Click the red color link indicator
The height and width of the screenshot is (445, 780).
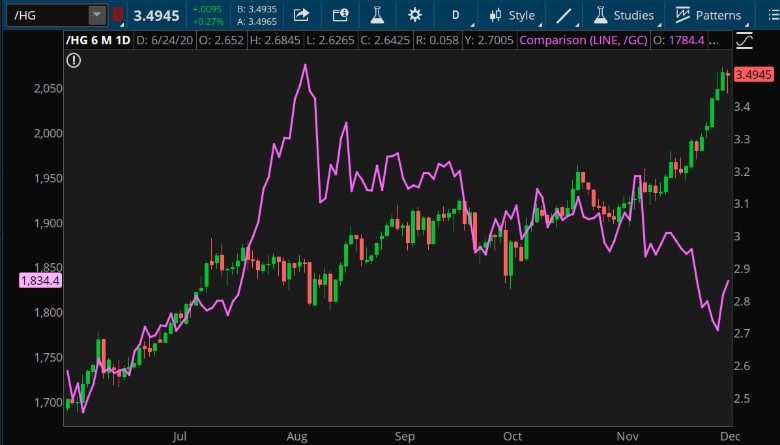(118, 14)
